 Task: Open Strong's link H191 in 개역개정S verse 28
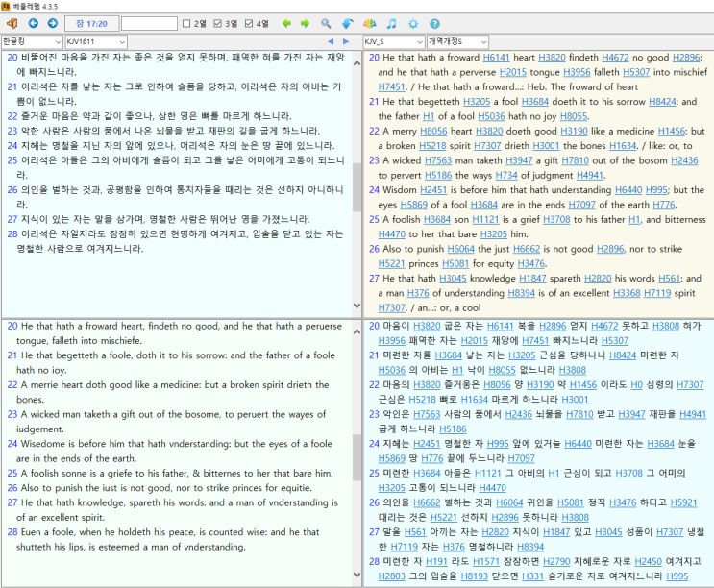point(437,562)
